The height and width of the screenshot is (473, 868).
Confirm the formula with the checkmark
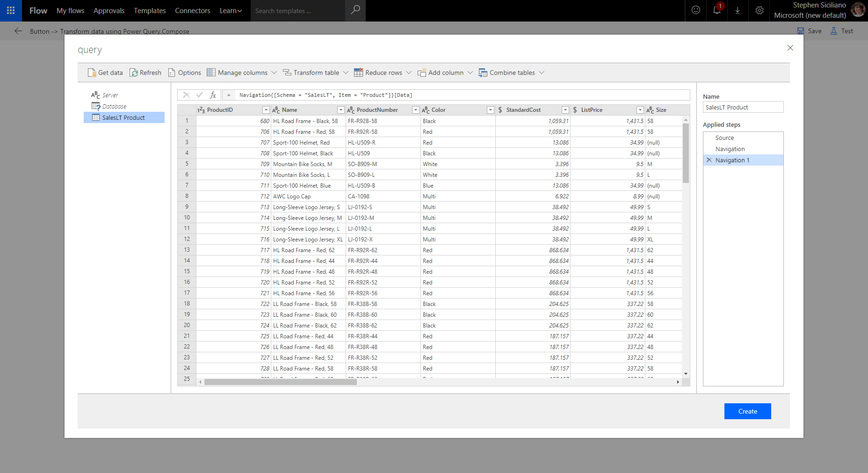click(x=200, y=95)
